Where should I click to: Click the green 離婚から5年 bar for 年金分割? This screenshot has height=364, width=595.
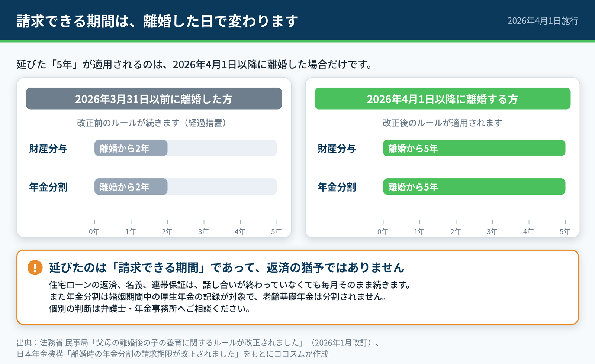474,186
